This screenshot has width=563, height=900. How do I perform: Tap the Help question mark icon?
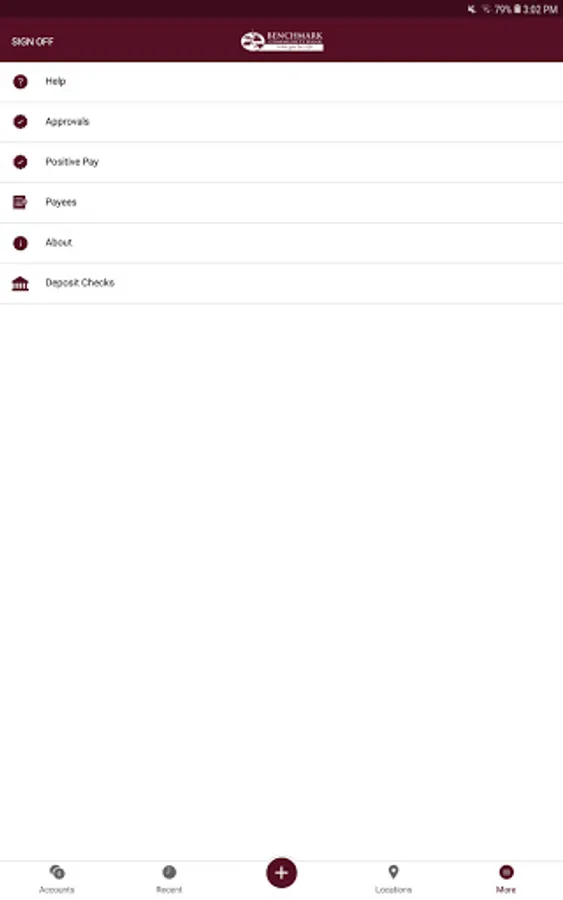[20, 82]
